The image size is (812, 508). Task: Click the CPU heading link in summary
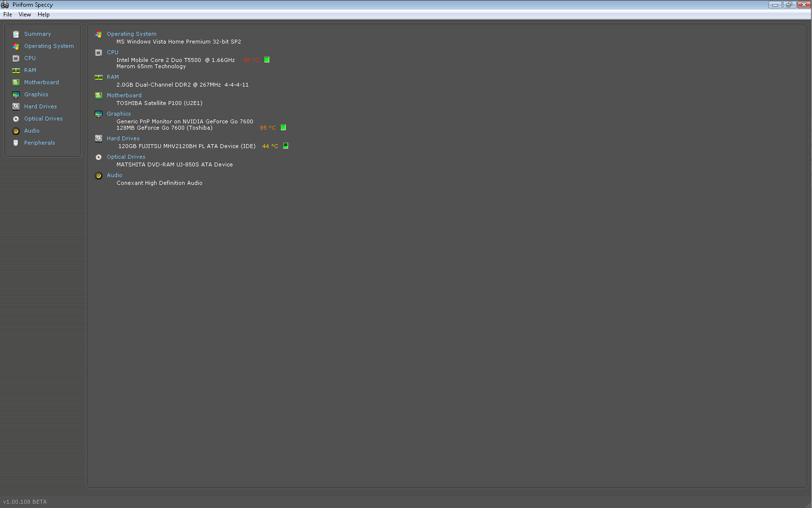tap(113, 52)
